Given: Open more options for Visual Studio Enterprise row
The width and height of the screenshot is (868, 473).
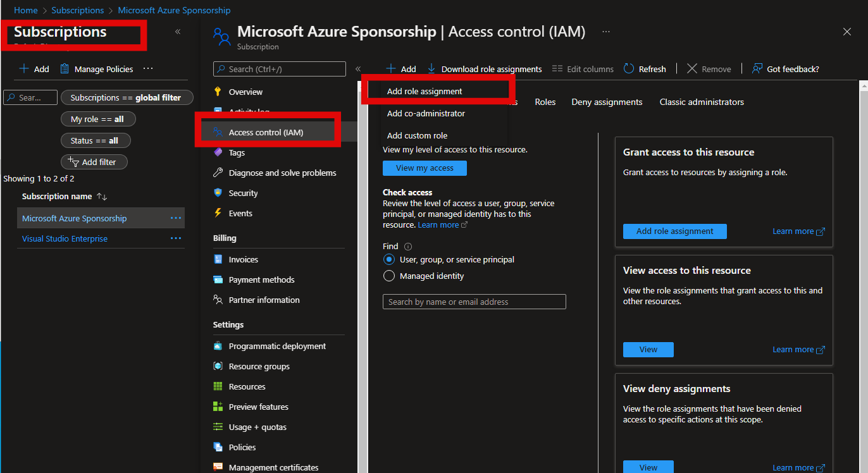Looking at the screenshot, I should coord(176,238).
